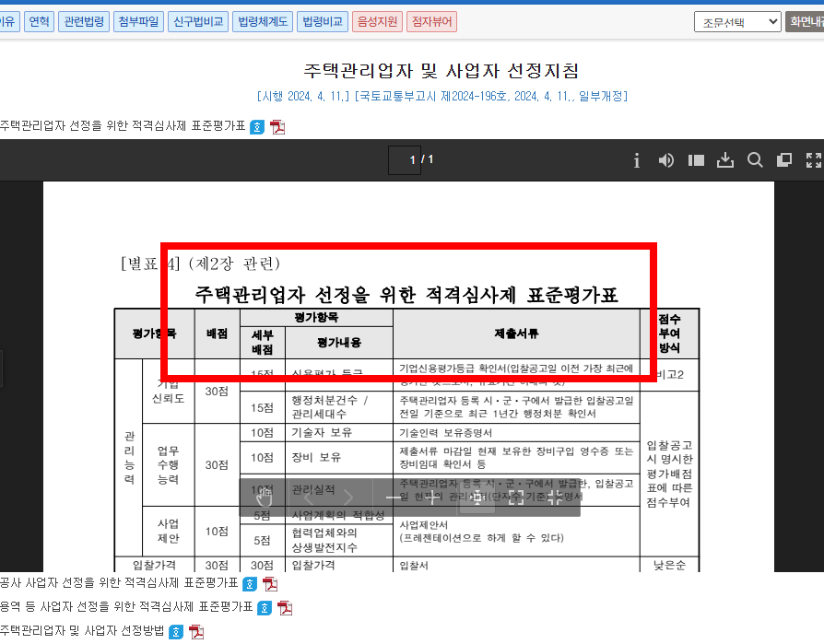Download the PDF document
The height and width of the screenshot is (644, 824).
725,159
